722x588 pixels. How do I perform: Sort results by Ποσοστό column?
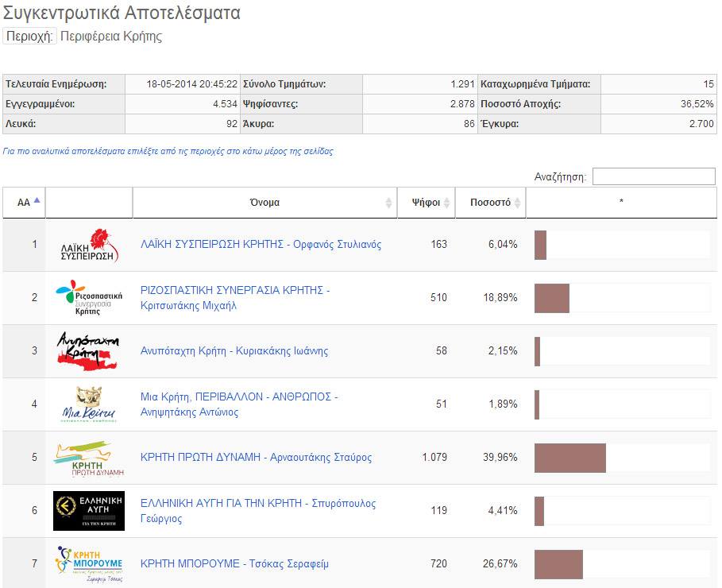click(x=490, y=203)
